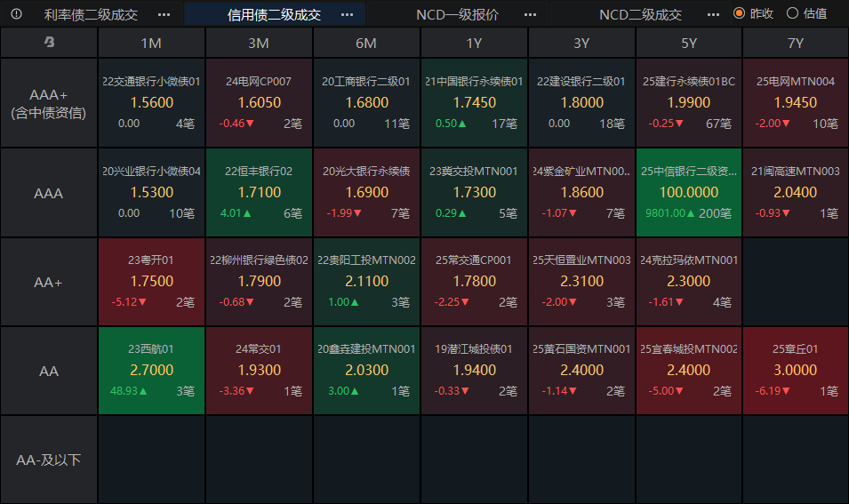The width and height of the screenshot is (849, 504).
Task: Open 24电网CP007 cell
Action: click(259, 103)
